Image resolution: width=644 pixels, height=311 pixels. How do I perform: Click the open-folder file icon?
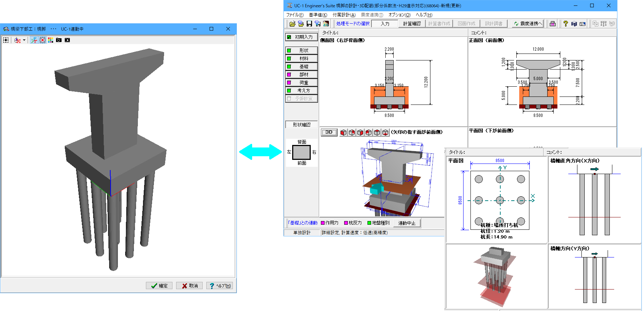[x=292, y=24]
